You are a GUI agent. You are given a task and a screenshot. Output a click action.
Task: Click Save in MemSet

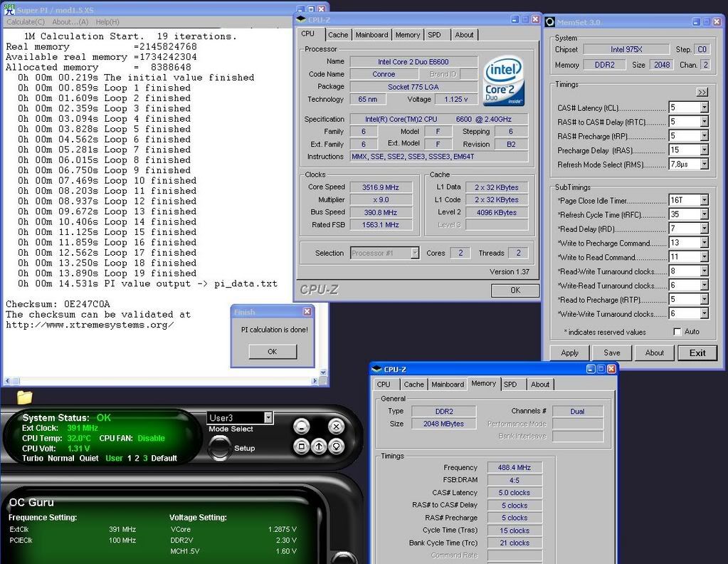click(x=612, y=352)
